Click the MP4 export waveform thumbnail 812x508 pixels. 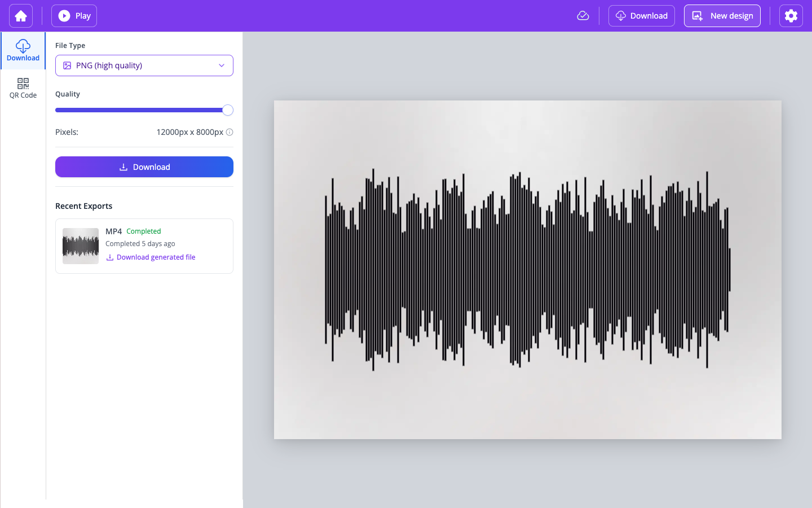click(x=80, y=246)
